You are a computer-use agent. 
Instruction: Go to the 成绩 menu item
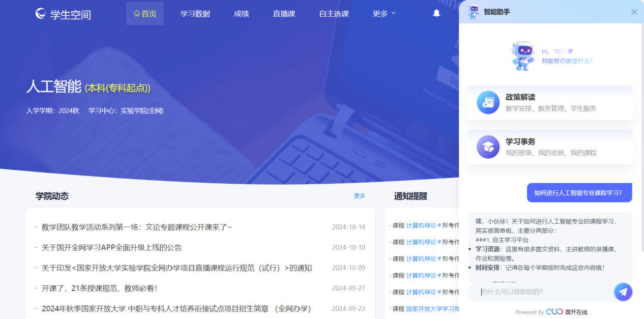(x=241, y=14)
